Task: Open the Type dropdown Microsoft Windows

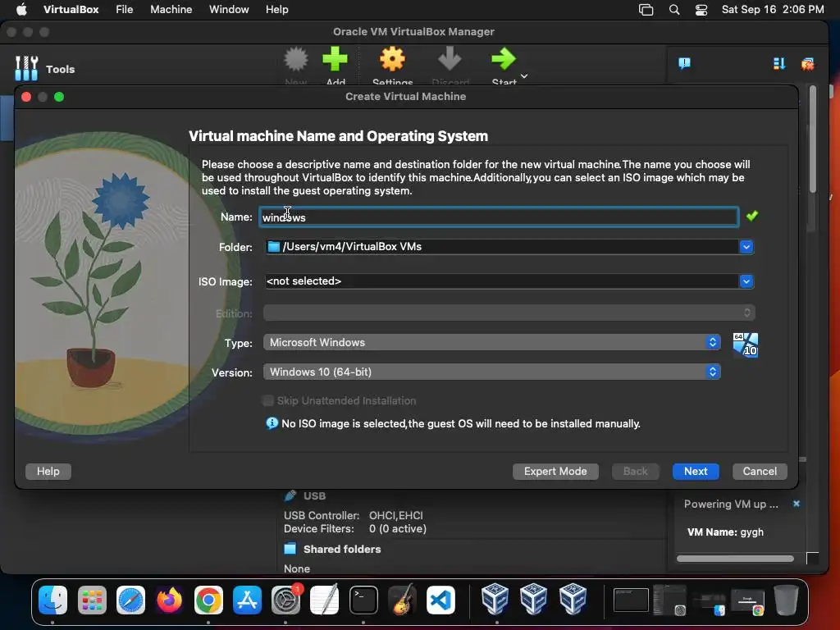Action: tap(492, 342)
